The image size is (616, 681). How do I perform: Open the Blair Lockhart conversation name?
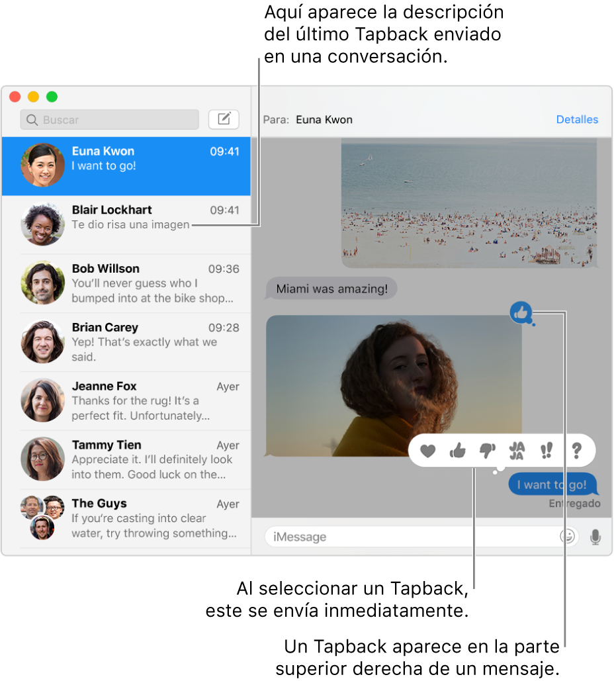112,210
